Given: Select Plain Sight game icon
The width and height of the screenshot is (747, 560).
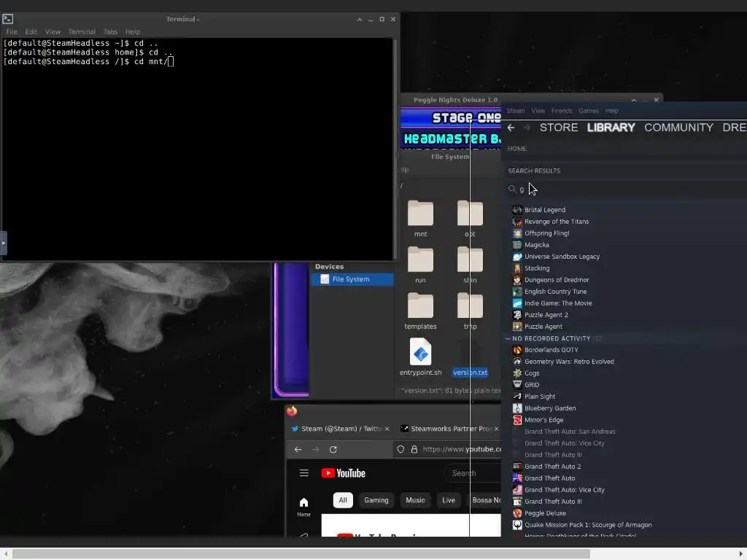Looking at the screenshot, I should [x=517, y=397].
